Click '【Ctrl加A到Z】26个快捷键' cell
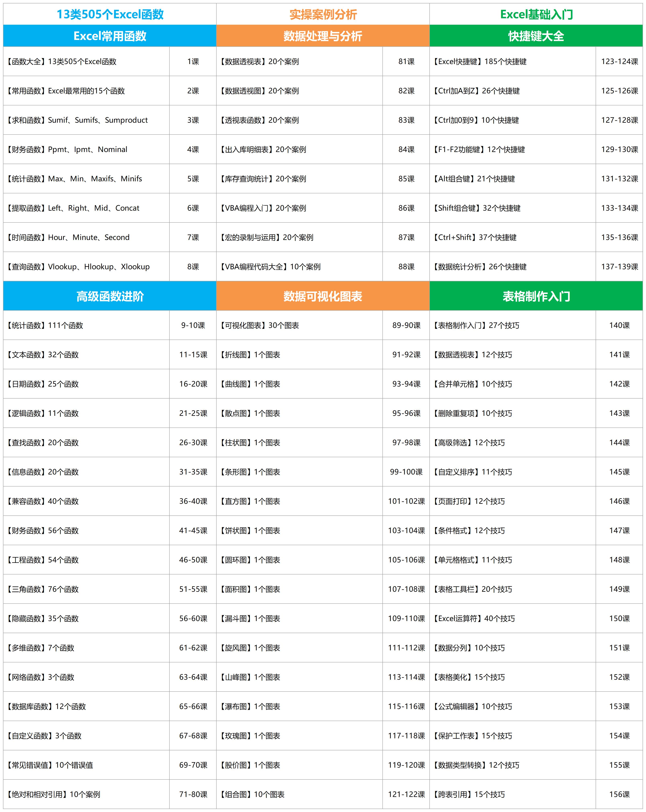646x812 pixels. (x=513, y=91)
